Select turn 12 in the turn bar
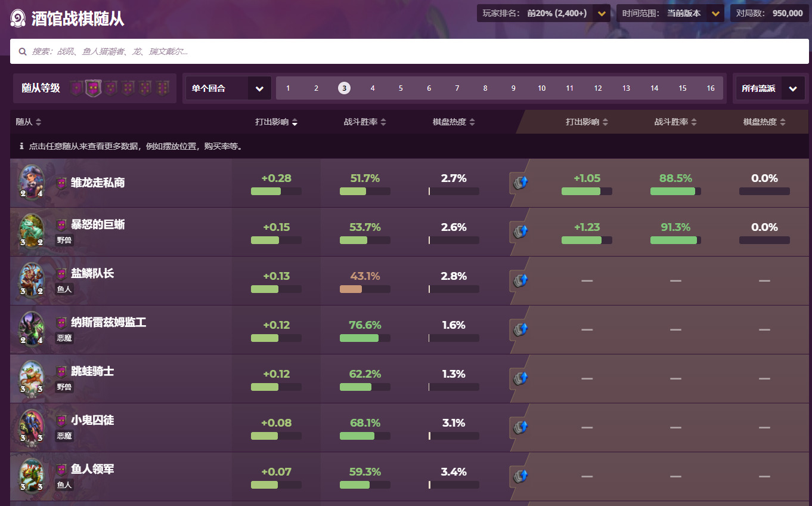812x506 pixels. pyautogui.click(x=597, y=88)
